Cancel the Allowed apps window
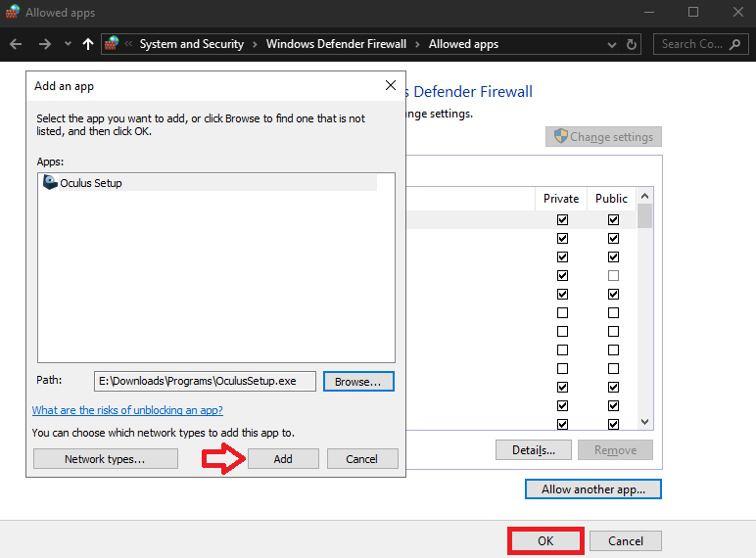Screen dimensions: 756x558 pos(626,540)
